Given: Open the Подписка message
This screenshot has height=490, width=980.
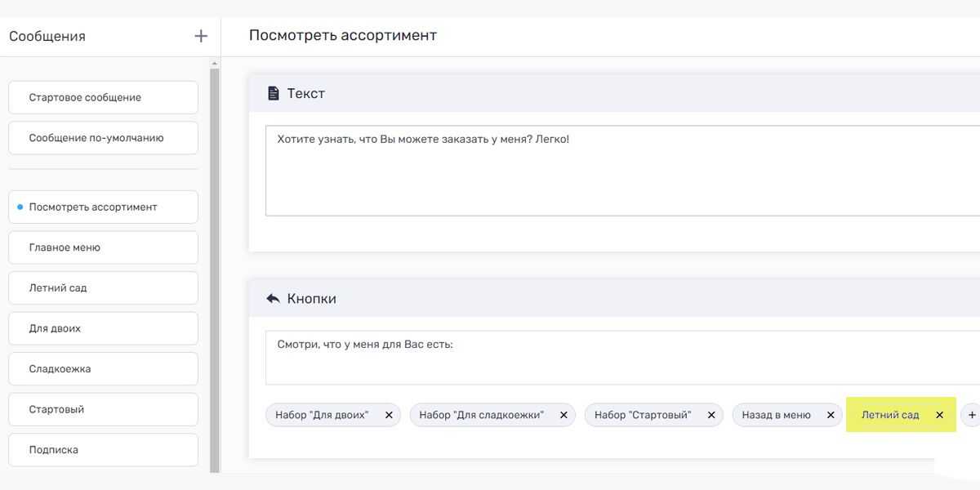Looking at the screenshot, I should pos(103,450).
